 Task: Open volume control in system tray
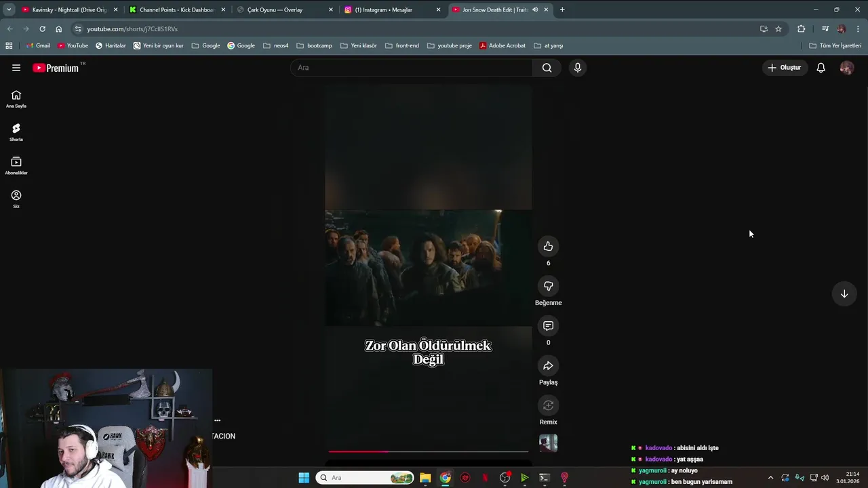click(x=825, y=478)
